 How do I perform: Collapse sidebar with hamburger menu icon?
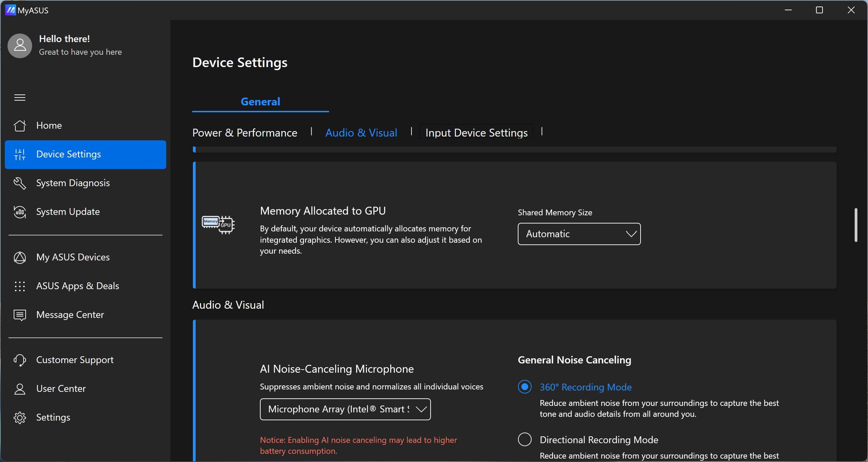coord(20,98)
